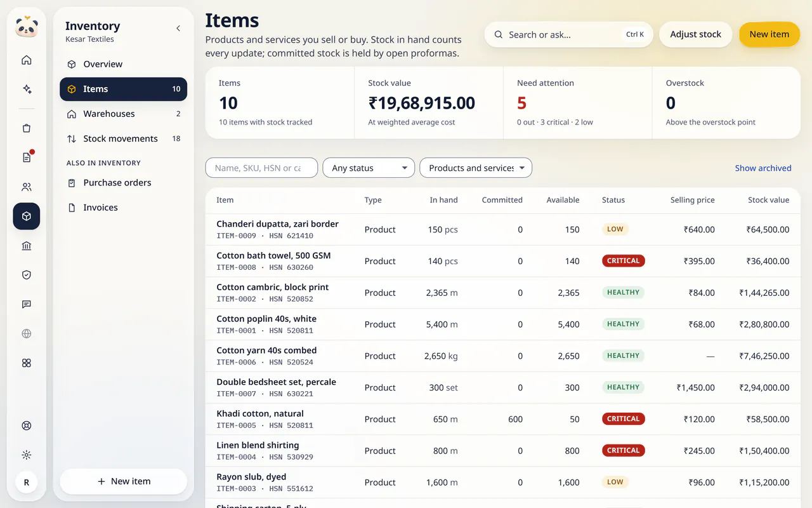Open Cotton poplin 40s, white item
Viewport: 812px width, 508px height.
click(x=503, y=324)
